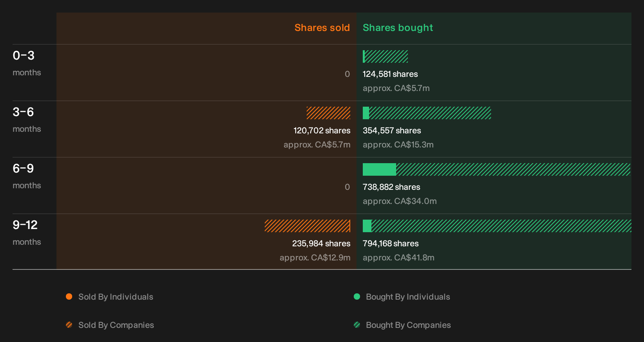The width and height of the screenshot is (644, 342).
Task: Select the Sold By Companies legend label
Action: click(116, 325)
